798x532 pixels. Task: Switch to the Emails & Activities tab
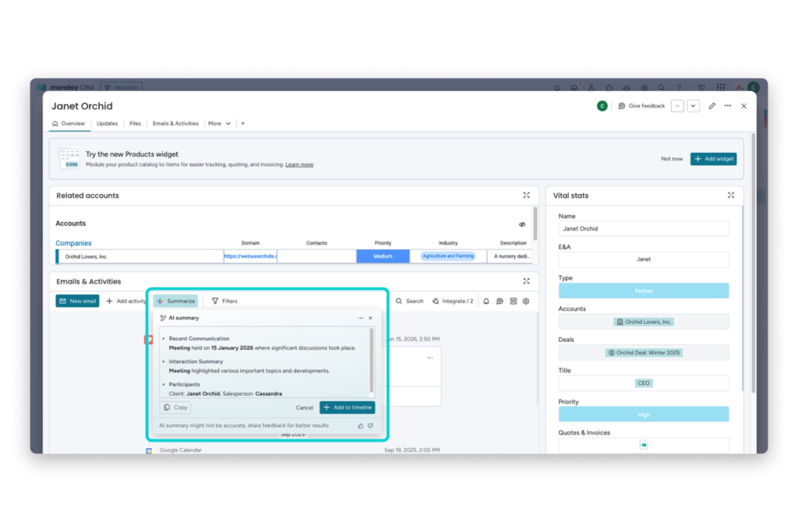(x=175, y=124)
